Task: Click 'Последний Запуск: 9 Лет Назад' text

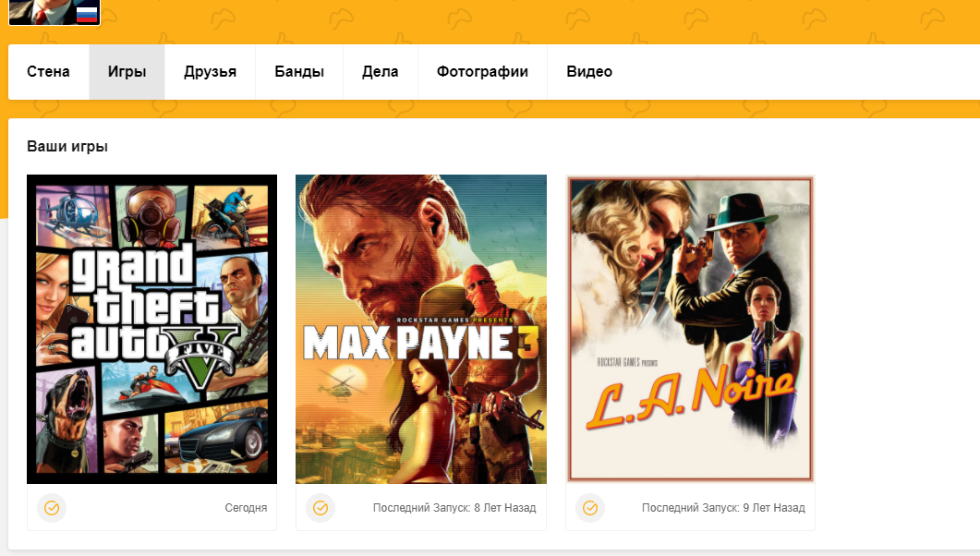Action: (723, 508)
